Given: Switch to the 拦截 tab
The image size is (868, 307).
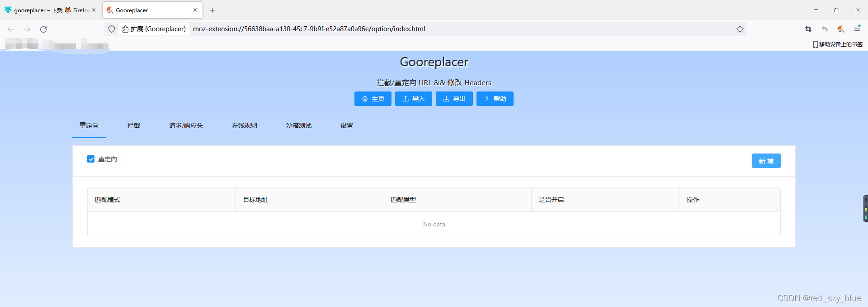Looking at the screenshot, I should point(134,125).
